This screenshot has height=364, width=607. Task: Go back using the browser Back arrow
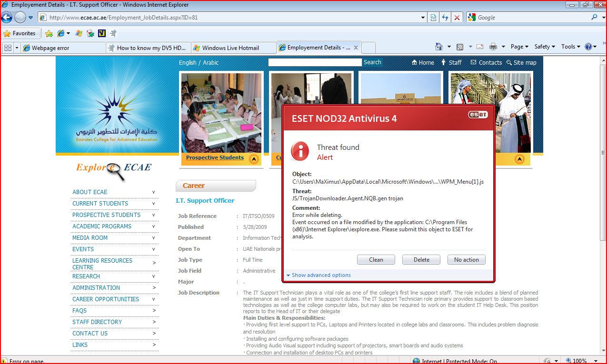[x=7, y=18]
